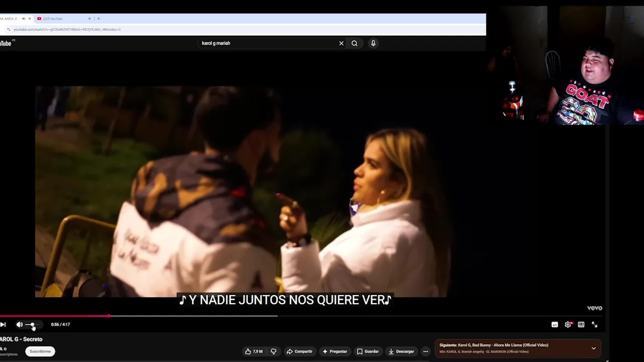Click the vevo logo on the video
The image size is (644, 362).
point(594,308)
